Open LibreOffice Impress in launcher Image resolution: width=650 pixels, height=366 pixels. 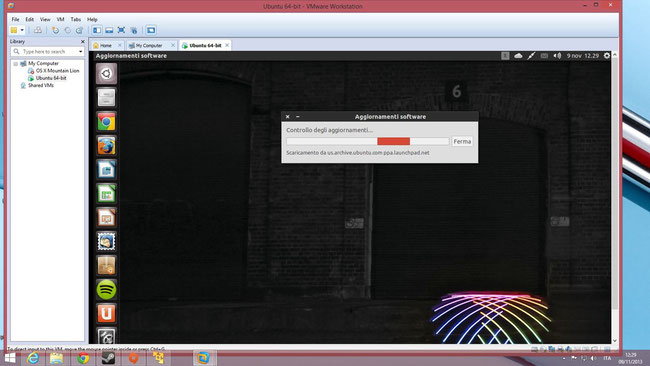107,217
